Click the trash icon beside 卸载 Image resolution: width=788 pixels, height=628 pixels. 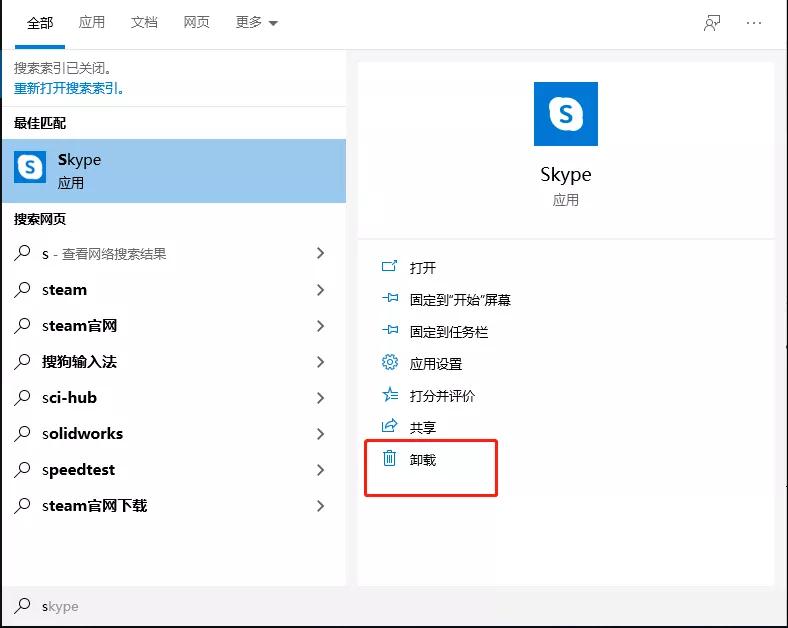[389, 458]
